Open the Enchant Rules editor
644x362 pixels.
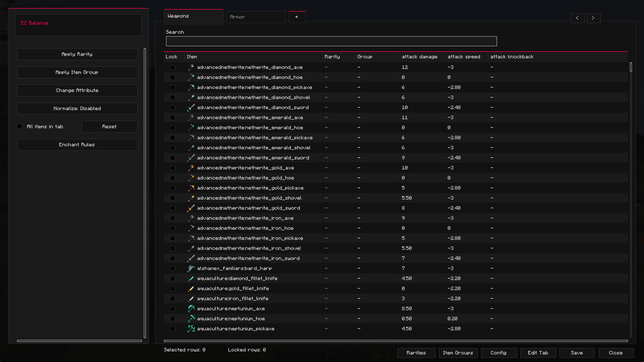click(x=77, y=145)
